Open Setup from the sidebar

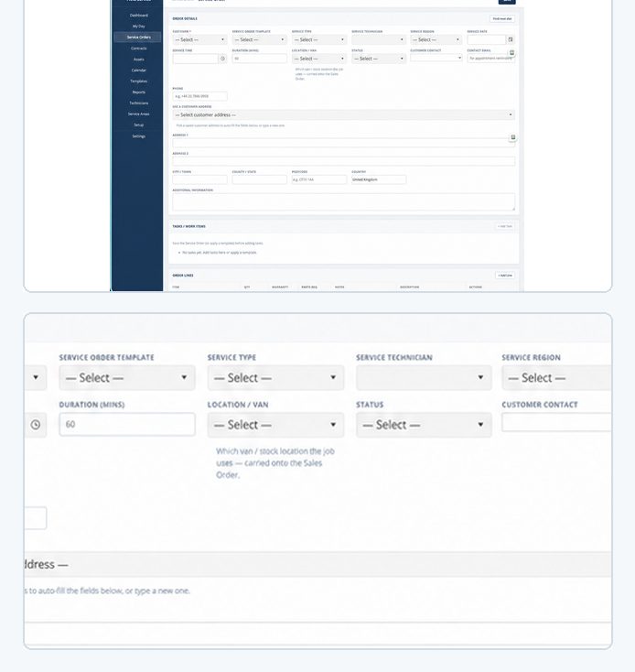pos(139,125)
